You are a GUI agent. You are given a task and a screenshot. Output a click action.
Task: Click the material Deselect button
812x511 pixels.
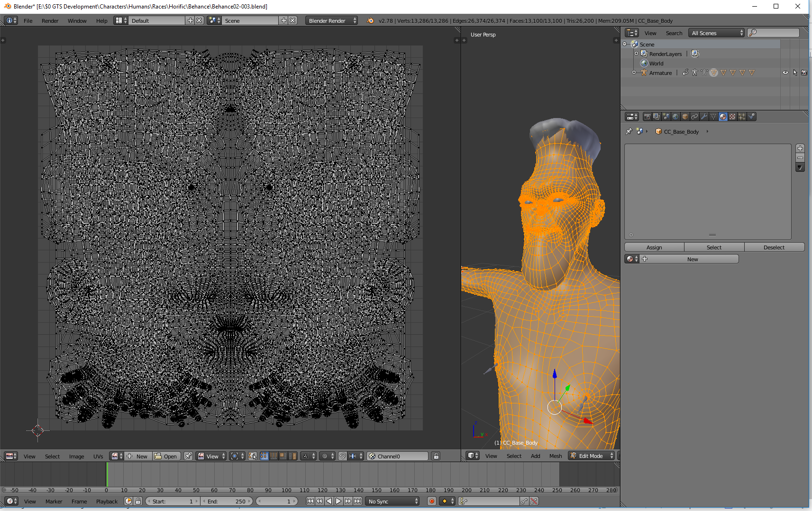[774, 247]
